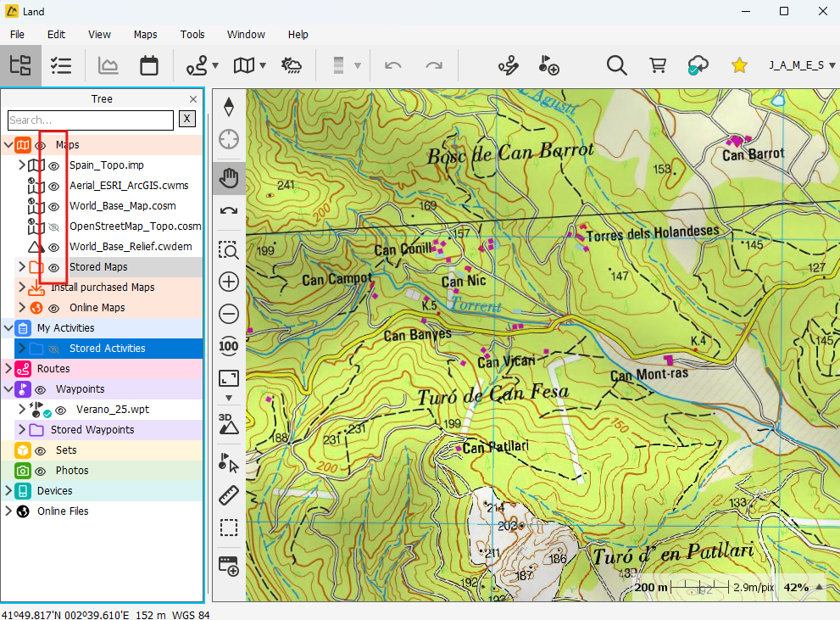
Task: Set zoom to 100% scale
Action: click(x=229, y=346)
